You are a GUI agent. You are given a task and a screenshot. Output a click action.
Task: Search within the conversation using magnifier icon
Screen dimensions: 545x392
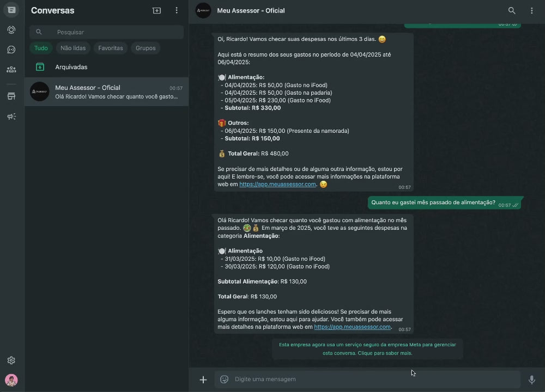point(512,10)
